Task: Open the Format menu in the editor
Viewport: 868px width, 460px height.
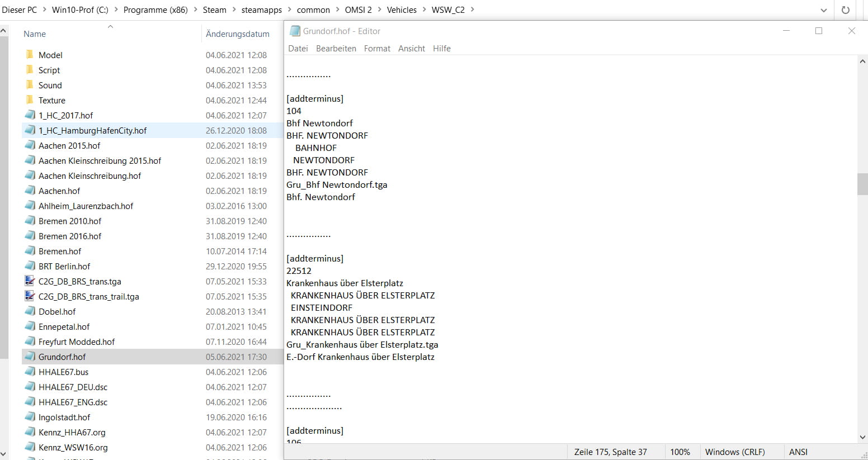Action: tap(377, 49)
